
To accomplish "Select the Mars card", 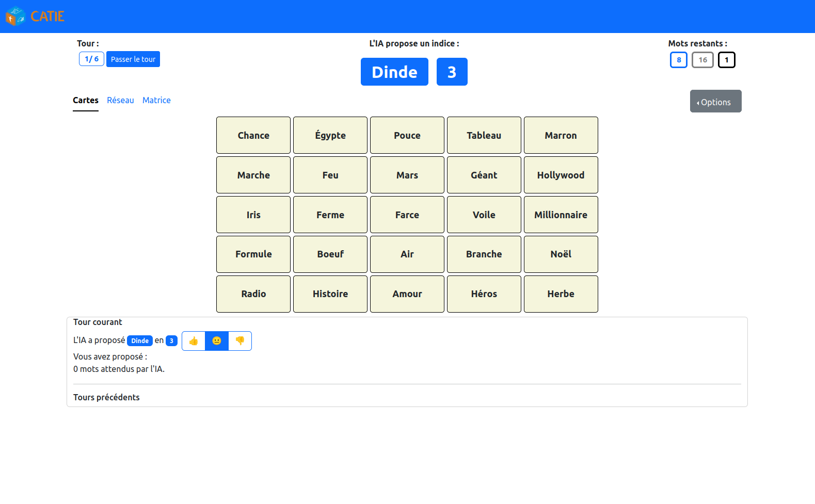I will [407, 175].
